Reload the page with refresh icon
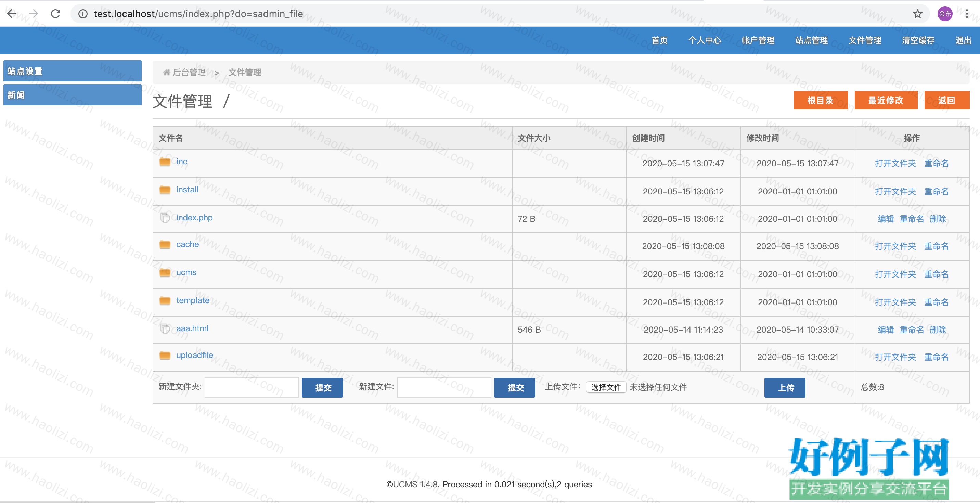This screenshot has width=980, height=503. point(55,14)
